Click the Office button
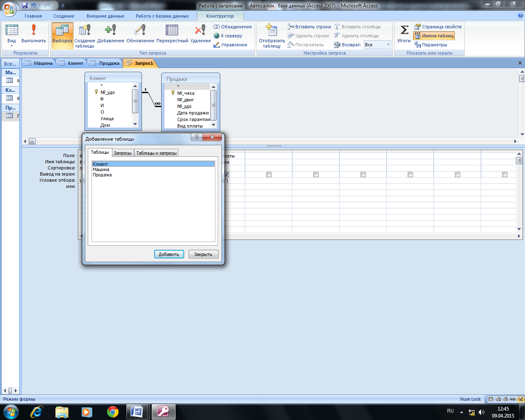Screen dimensions: 525x420 [9, 9]
